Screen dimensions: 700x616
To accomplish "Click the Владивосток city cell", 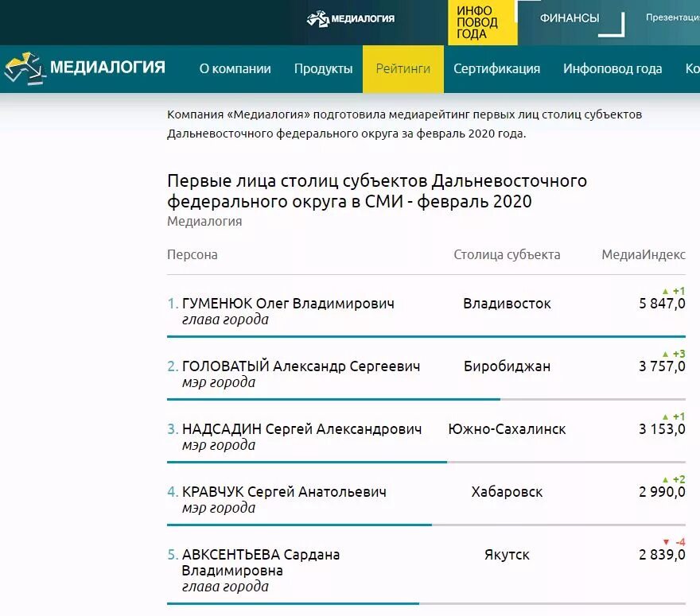I will point(507,304).
